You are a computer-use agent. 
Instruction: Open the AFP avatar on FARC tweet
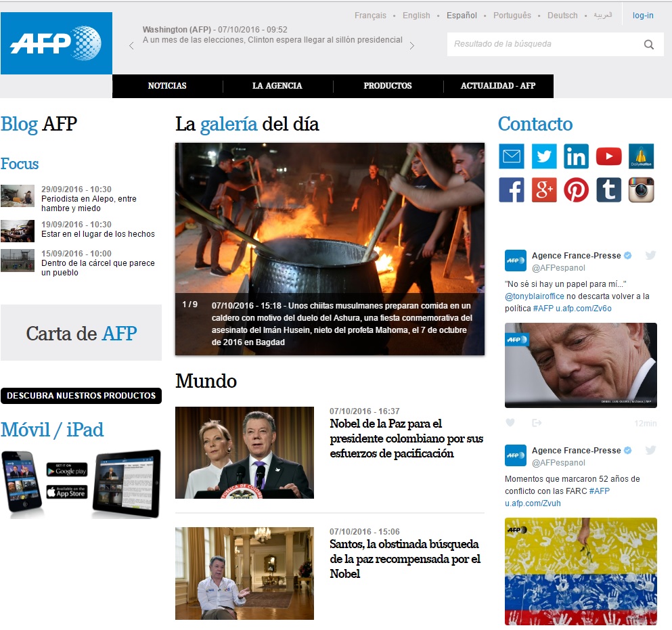click(x=516, y=455)
